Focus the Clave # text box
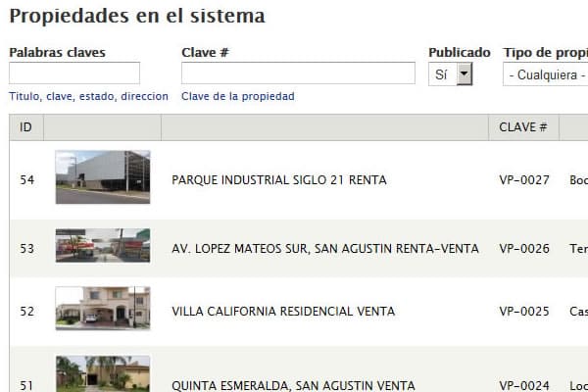This screenshot has height=392, width=588. [298, 73]
